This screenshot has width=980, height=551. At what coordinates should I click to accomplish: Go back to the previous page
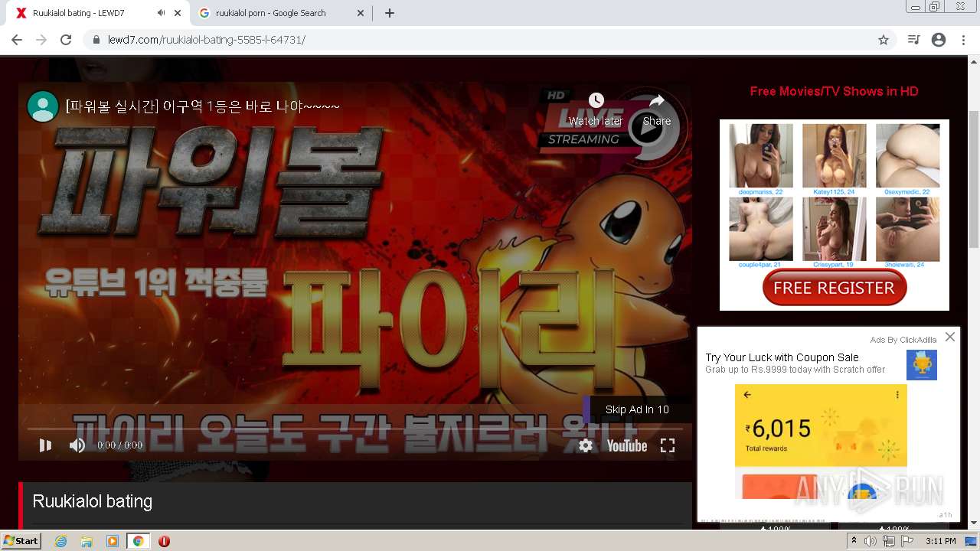point(17,40)
